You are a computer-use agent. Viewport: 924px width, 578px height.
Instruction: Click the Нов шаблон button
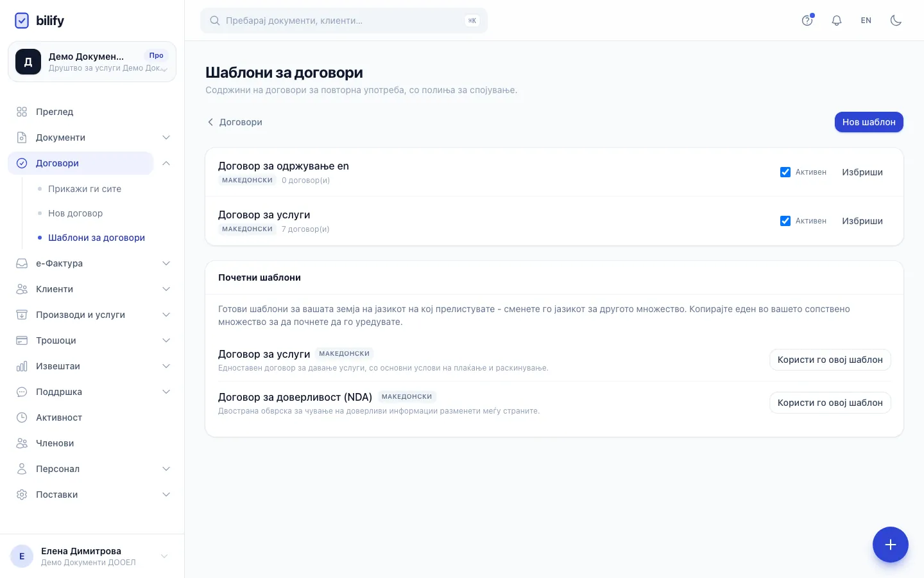(869, 122)
